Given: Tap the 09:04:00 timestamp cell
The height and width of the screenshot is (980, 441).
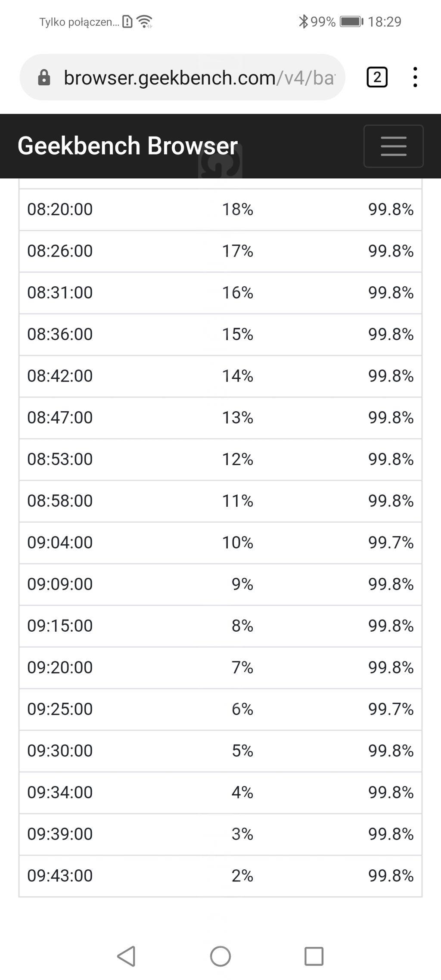Looking at the screenshot, I should point(60,543).
